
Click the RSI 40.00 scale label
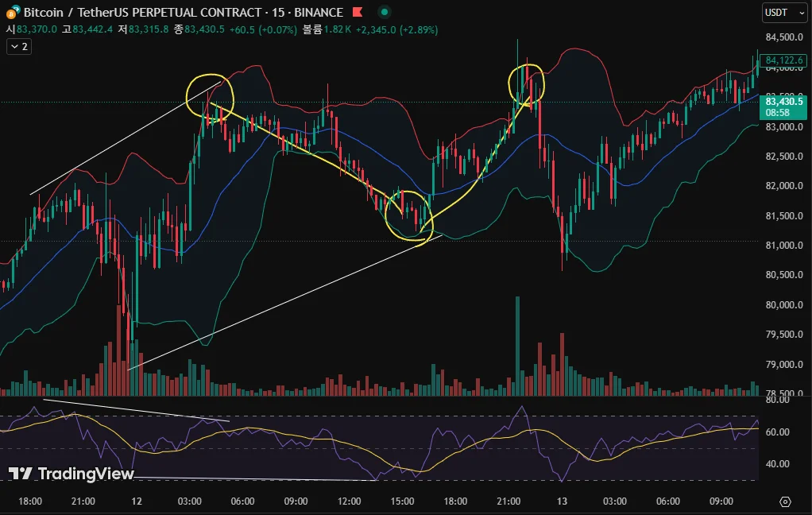tap(777, 464)
